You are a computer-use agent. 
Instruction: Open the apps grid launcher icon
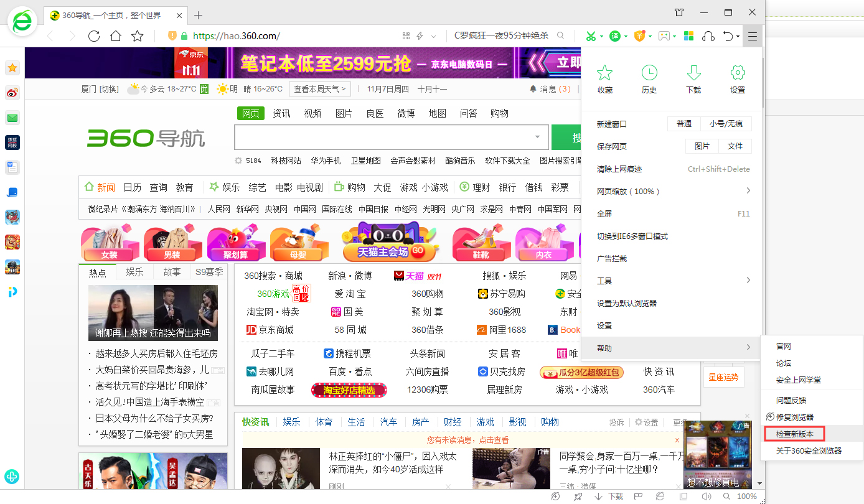tap(688, 35)
